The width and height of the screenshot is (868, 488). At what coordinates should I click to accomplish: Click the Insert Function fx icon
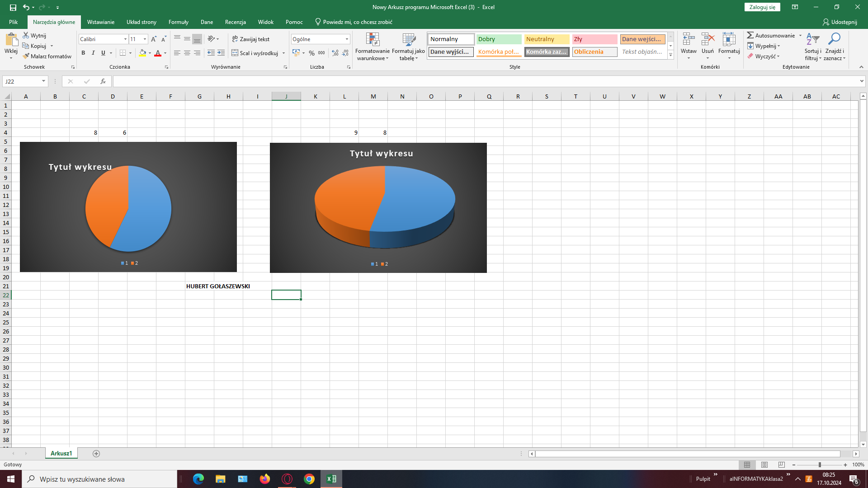103,81
